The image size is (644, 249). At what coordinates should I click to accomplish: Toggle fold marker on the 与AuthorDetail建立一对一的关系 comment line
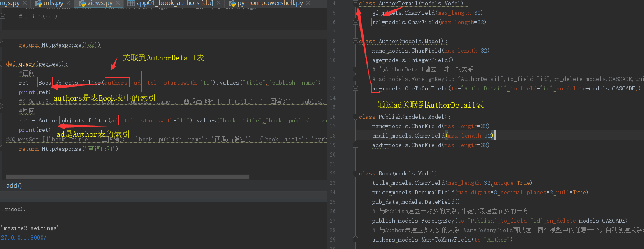click(355, 69)
